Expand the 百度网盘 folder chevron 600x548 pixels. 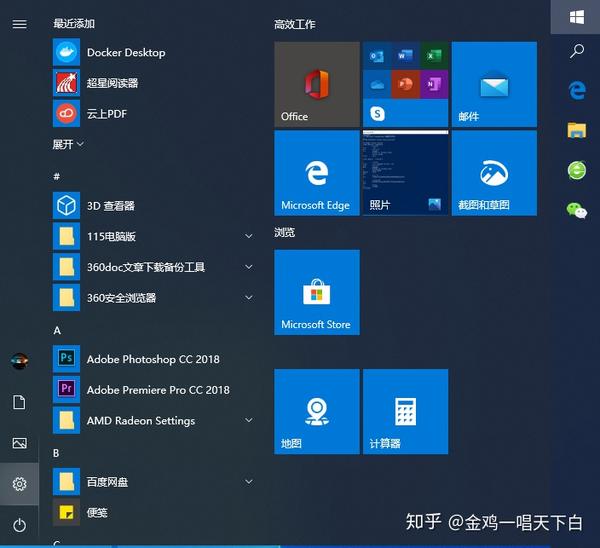[x=249, y=481]
